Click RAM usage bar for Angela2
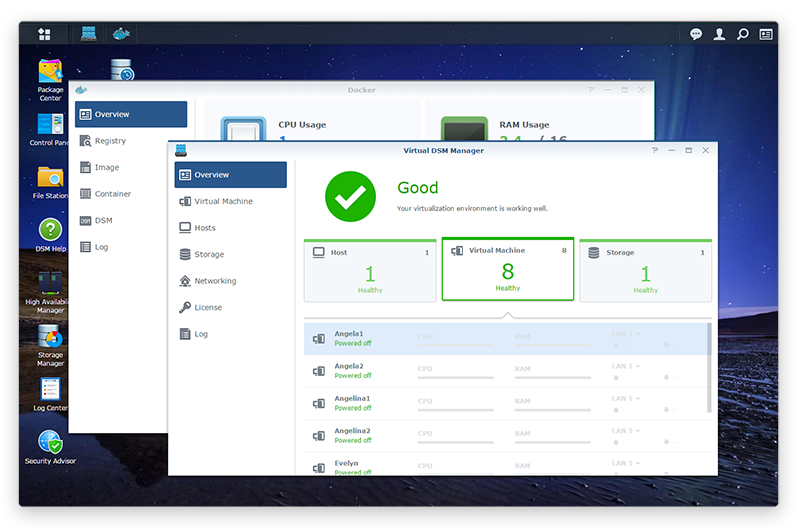The image size is (798, 529). click(553, 378)
